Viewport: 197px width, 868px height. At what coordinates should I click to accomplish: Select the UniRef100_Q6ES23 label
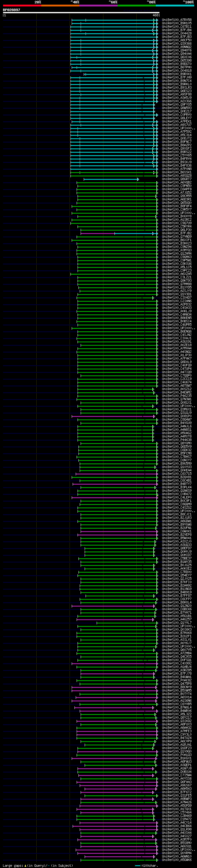tap(176, 91)
